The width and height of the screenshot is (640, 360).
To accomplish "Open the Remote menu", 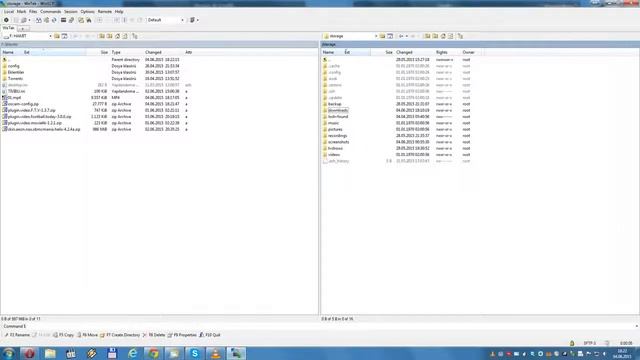I will (104, 12).
